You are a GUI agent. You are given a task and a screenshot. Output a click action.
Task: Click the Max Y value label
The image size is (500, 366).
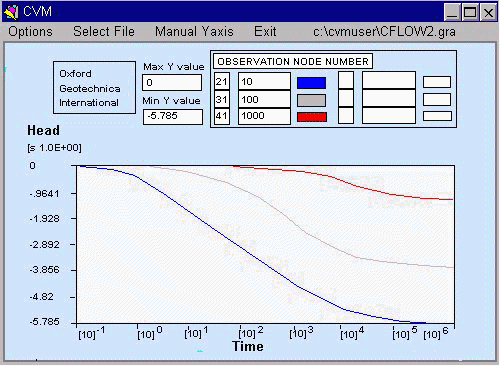174,67
